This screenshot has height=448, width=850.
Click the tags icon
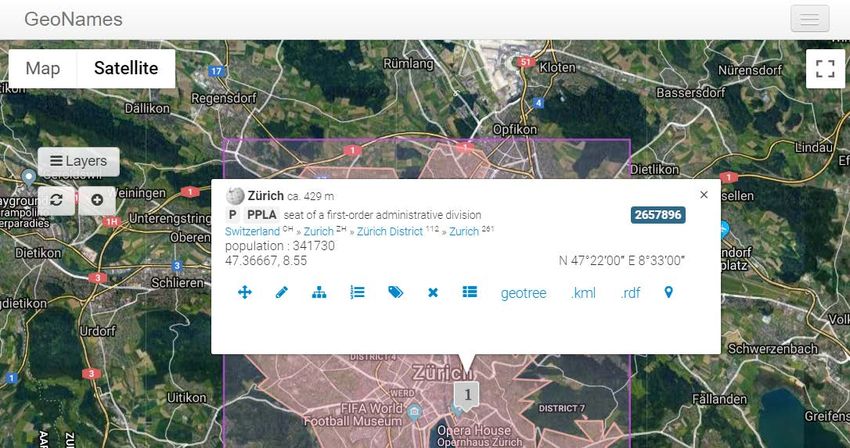(x=396, y=293)
